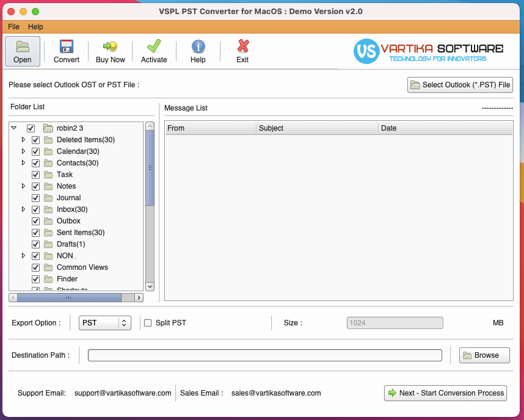Expand the Contacts tree node
Screen dimensions: 524x420
pos(23,163)
